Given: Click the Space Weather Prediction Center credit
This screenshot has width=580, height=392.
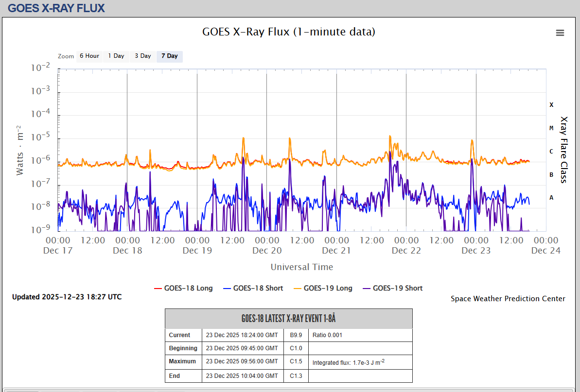Looking at the screenshot, I should click(508, 299).
